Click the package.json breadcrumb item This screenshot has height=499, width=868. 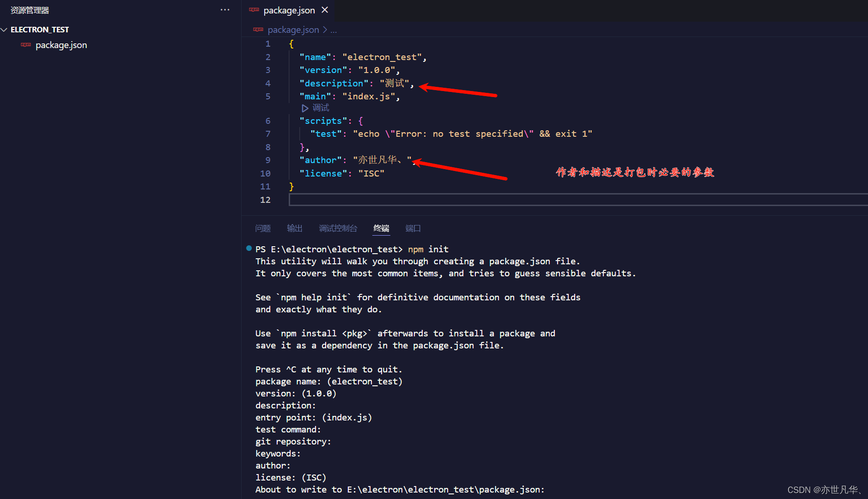click(x=293, y=30)
